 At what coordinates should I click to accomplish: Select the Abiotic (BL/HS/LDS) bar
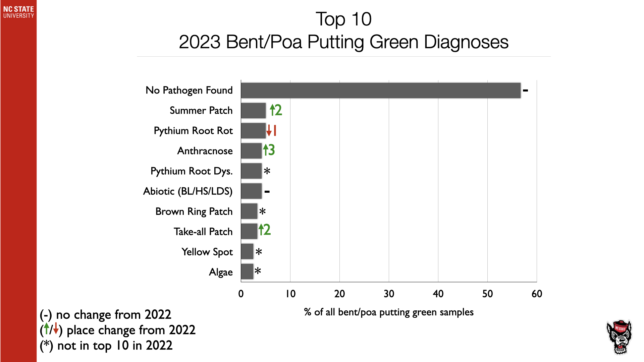[x=251, y=191]
